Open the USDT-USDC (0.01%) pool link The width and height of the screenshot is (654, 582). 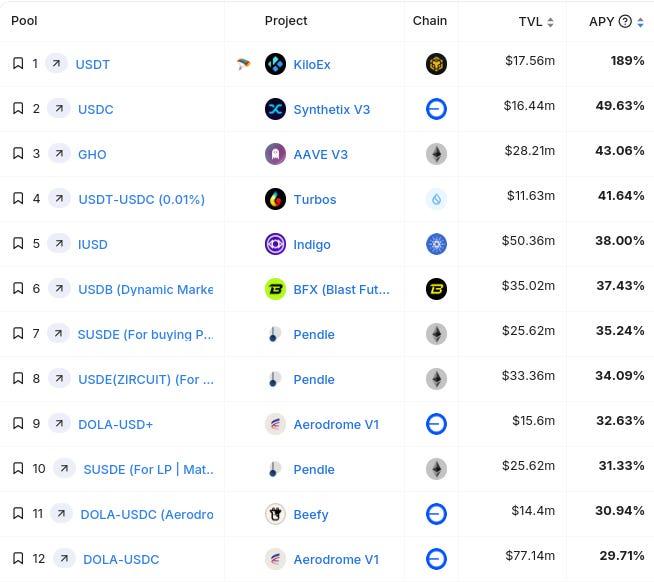click(x=141, y=199)
